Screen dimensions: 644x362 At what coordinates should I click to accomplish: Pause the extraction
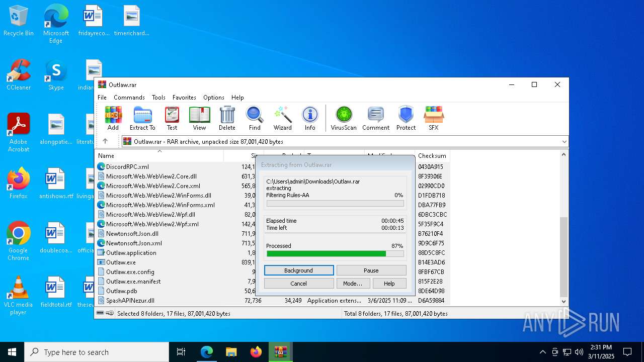[x=371, y=270]
